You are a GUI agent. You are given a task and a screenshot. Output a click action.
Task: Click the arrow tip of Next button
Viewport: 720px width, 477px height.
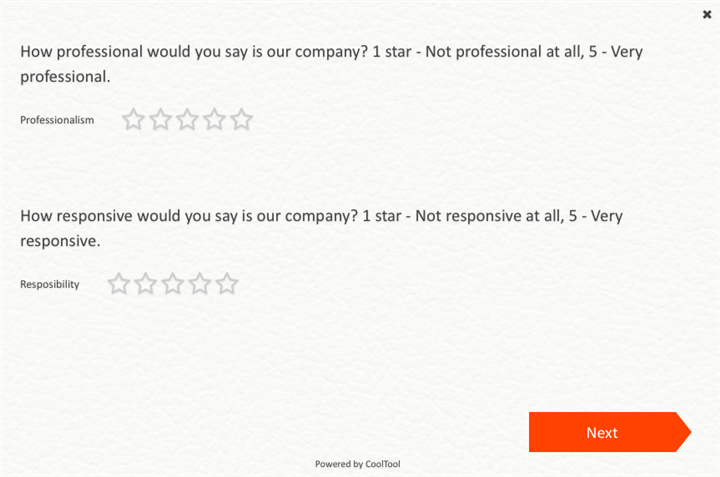coord(684,432)
